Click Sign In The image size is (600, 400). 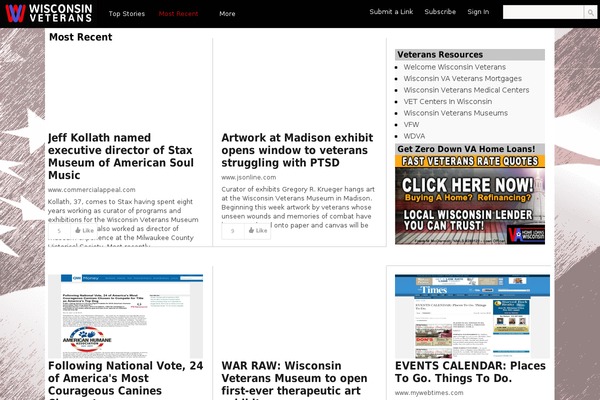click(x=478, y=12)
